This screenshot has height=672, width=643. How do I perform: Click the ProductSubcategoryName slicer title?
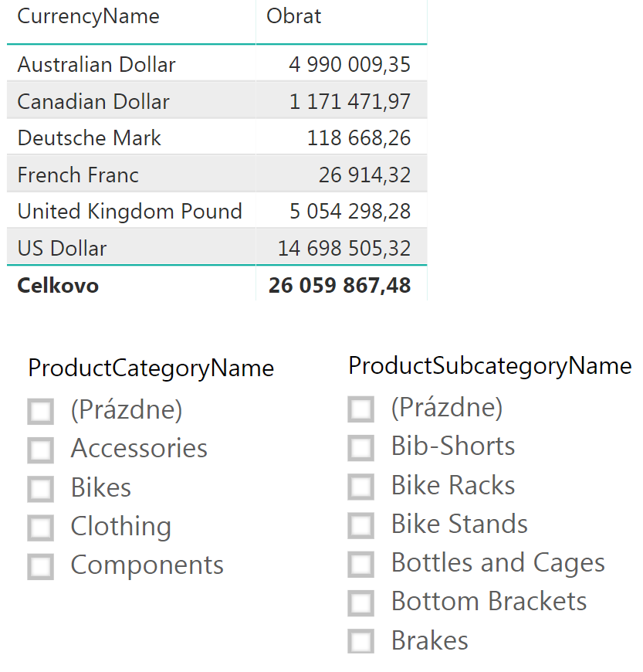[489, 367]
